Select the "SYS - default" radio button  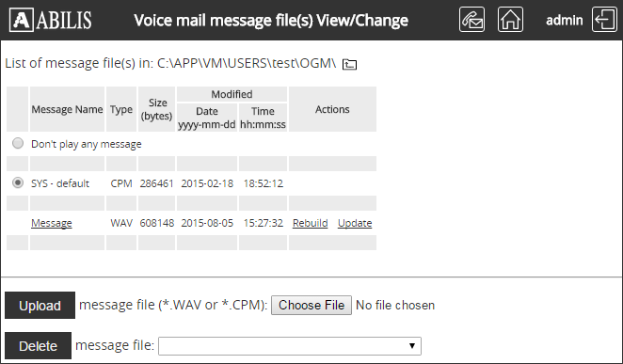18,182
